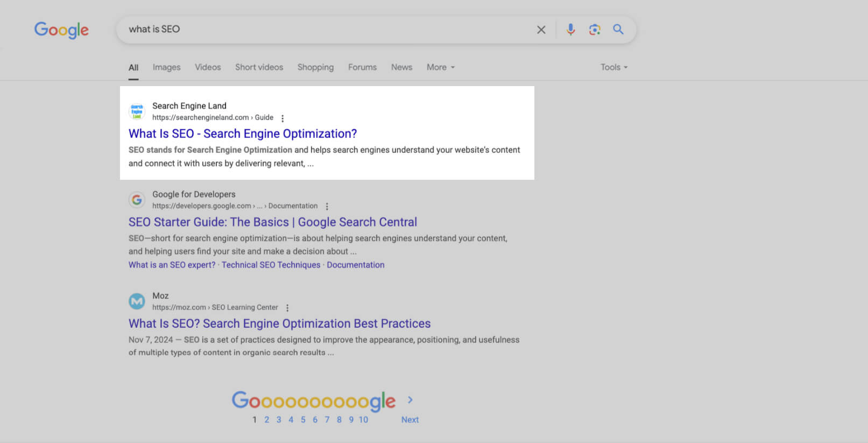Start voice search with microphone icon
This screenshot has width=868, height=443.
pyautogui.click(x=570, y=29)
